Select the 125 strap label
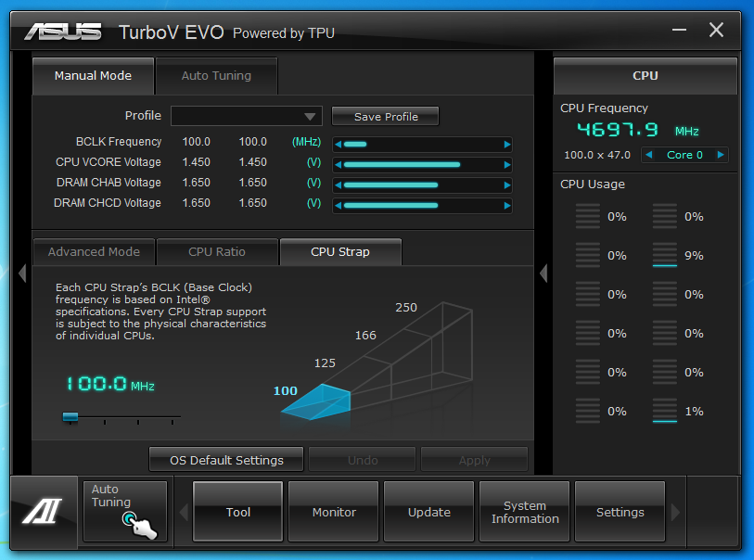Screen dimensions: 754x560 click(x=325, y=363)
